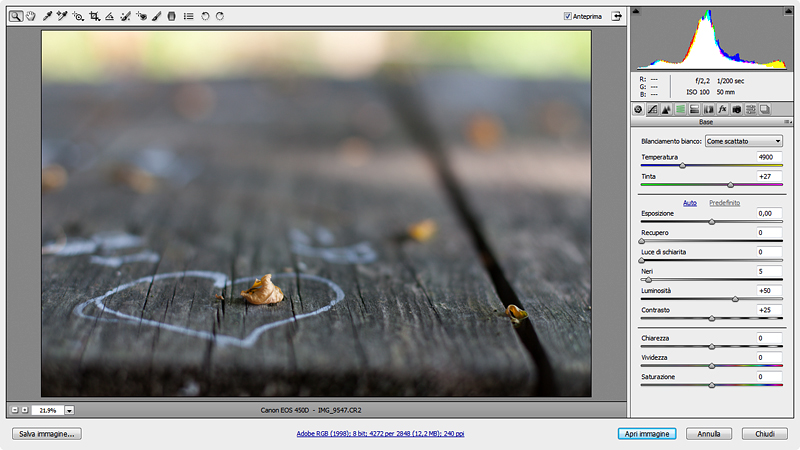Select the Straighten tool
This screenshot has width=800, height=450.
coord(110,17)
